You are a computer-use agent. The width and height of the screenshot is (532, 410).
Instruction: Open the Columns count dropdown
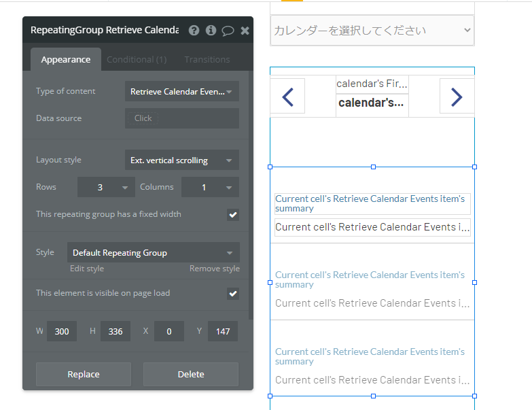tap(210, 187)
